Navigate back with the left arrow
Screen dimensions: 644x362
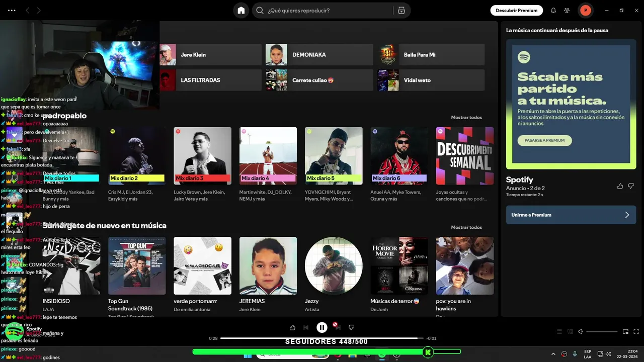[x=28, y=11]
